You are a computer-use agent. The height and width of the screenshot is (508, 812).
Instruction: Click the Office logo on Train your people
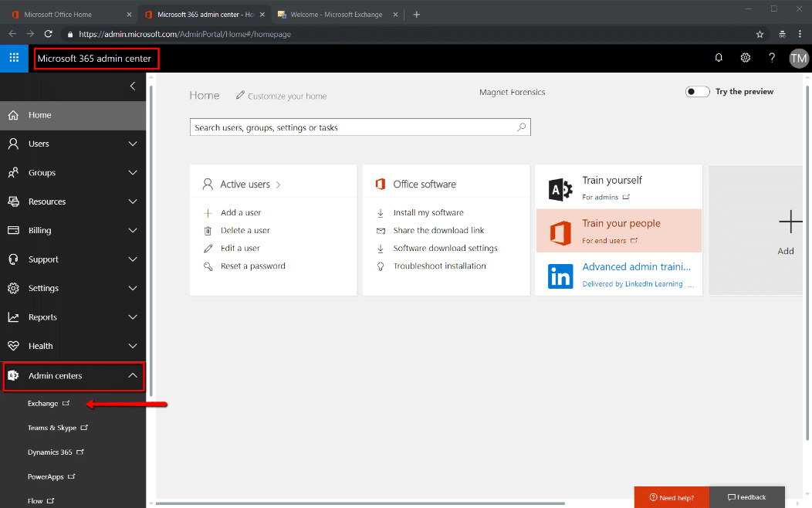pos(560,232)
